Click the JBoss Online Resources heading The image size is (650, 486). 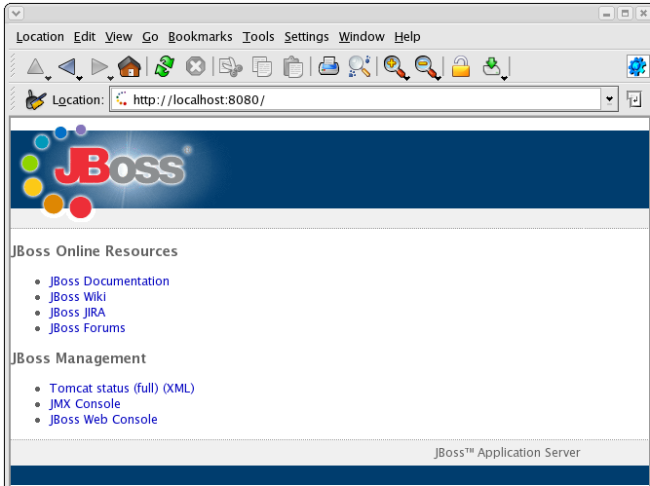[x=94, y=251]
